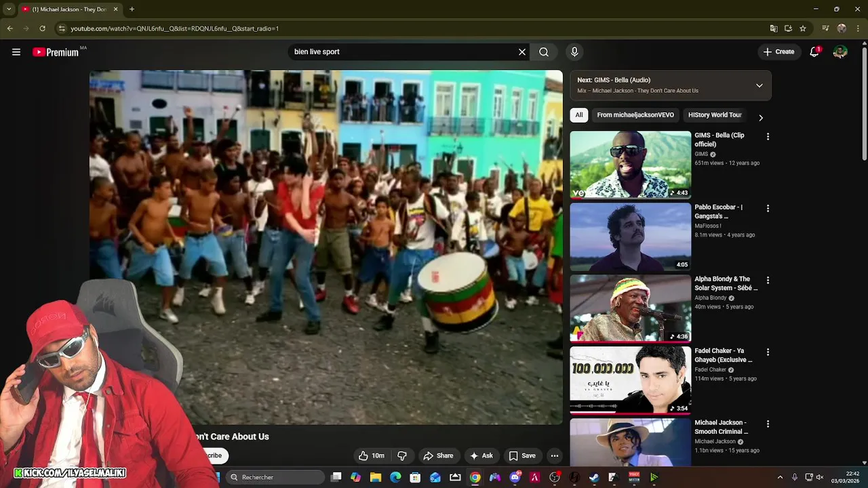The height and width of the screenshot is (488, 868).
Task: Clear the search text with the X
Action: coord(522,52)
